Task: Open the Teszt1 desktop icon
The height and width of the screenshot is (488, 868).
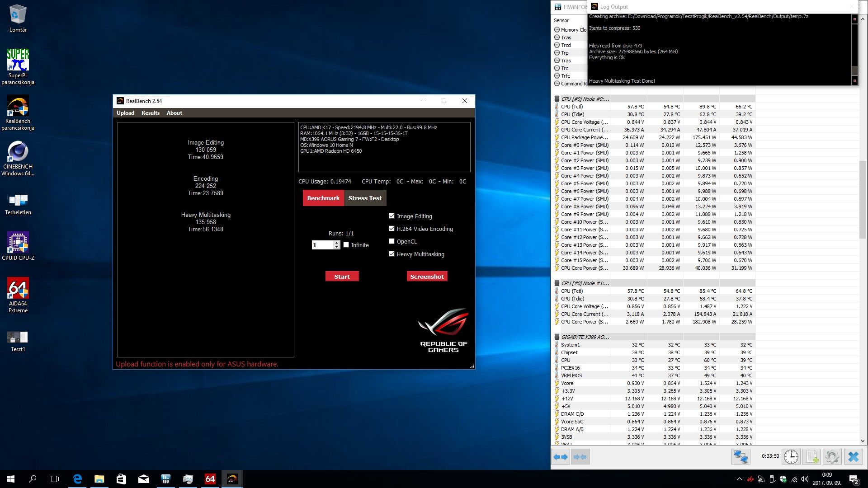Action: 18,342
